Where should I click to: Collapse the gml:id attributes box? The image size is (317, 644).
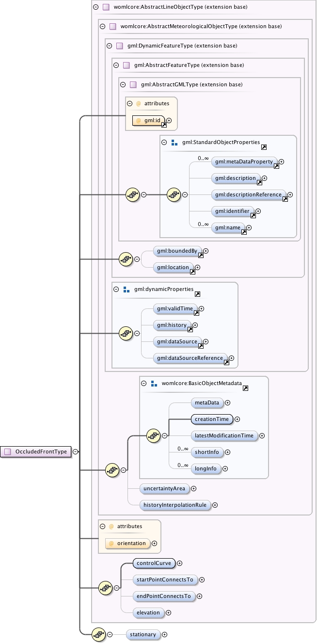click(x=130, y=103)
